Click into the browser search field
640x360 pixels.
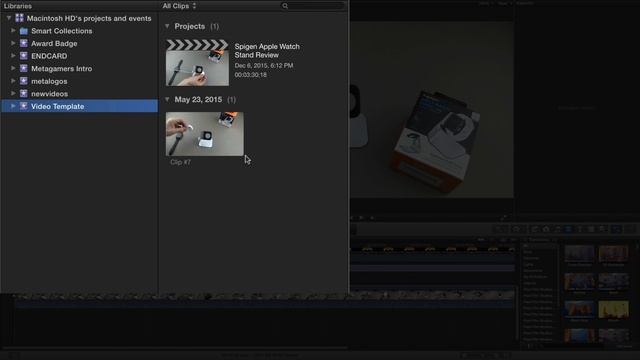[x=313, y=6]
